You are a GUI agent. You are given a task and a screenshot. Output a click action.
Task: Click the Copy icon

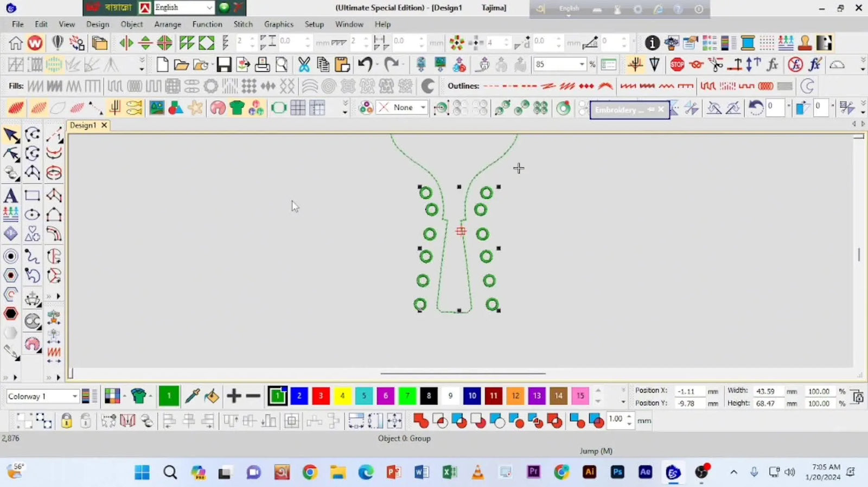pyautogui.click(x=323, y=65)
